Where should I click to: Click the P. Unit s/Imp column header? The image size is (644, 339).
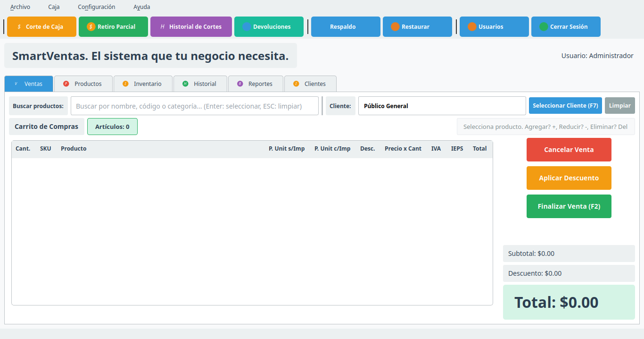(x=287, y=149)
